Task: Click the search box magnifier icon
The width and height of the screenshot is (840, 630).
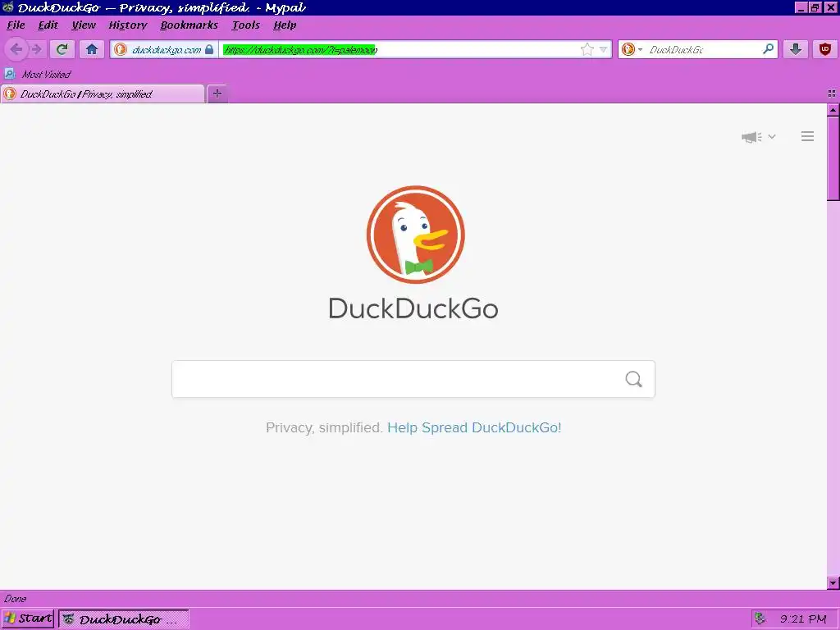Action: coord(768,49)
